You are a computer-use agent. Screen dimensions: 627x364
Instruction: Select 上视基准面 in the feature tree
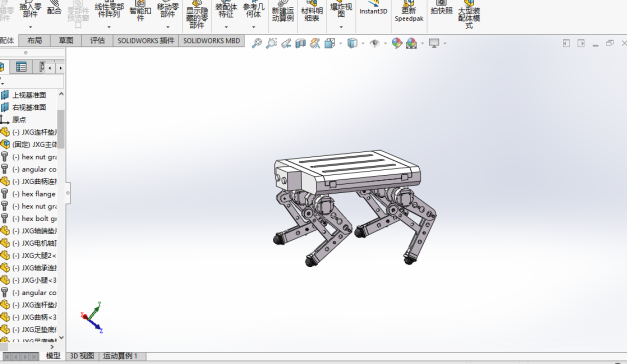pyautogui.click(x=29, y=95)
